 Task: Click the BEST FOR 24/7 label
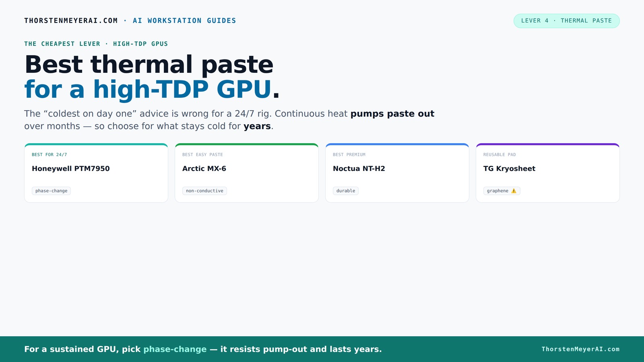50,155
